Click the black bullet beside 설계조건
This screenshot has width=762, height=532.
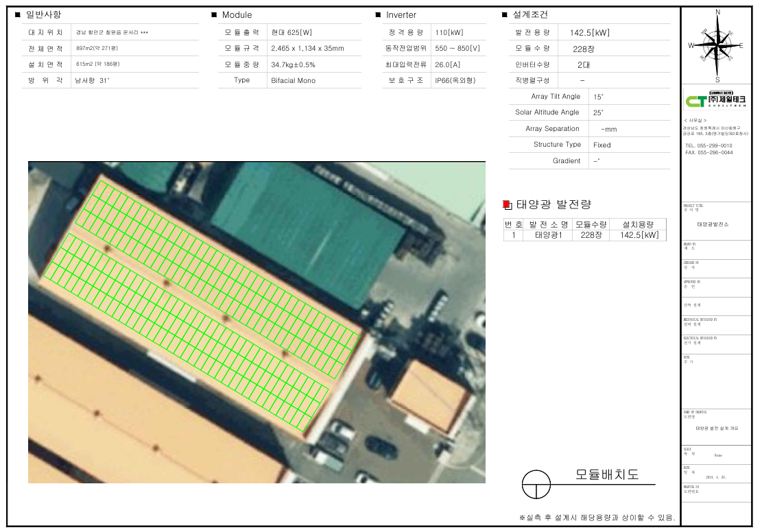point(505,14)
